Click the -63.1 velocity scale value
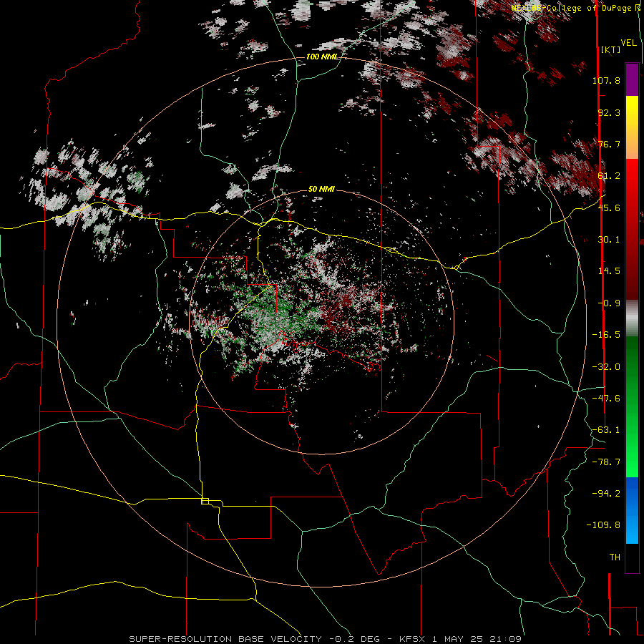 coord(606,430)
